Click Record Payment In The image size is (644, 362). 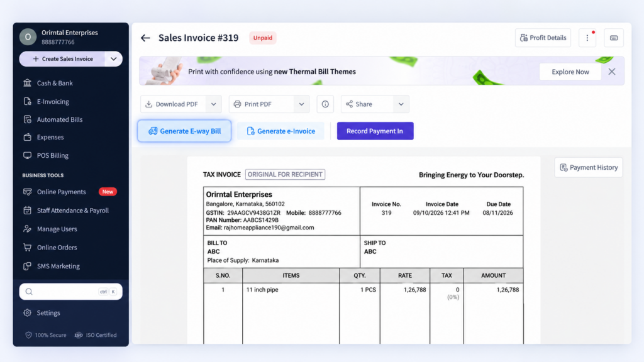[x=375, y=131]
